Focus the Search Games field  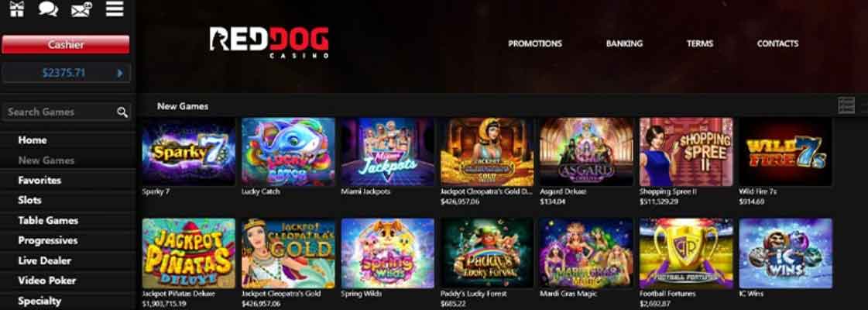tap(67, 112)
